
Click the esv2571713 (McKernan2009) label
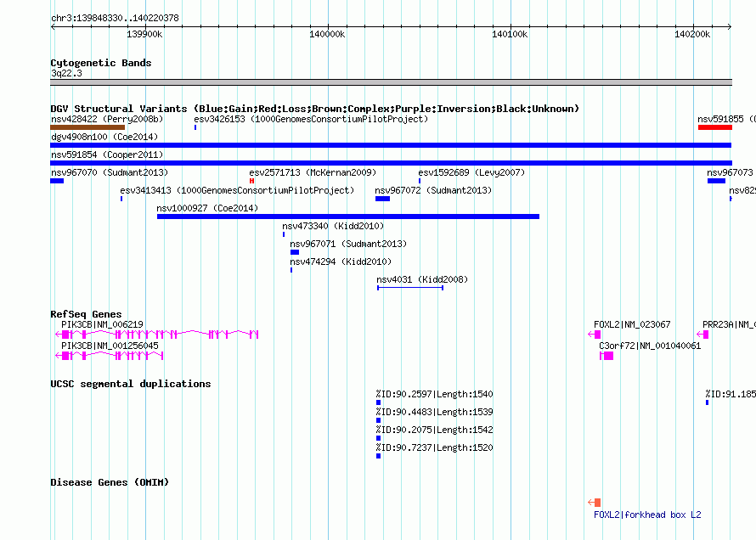click(x=313, y=172)
